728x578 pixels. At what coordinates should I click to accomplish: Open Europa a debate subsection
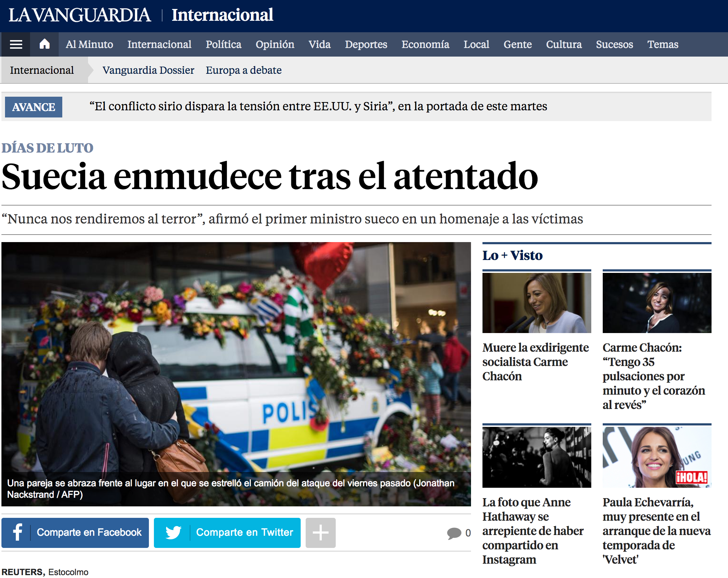[244, 70]
